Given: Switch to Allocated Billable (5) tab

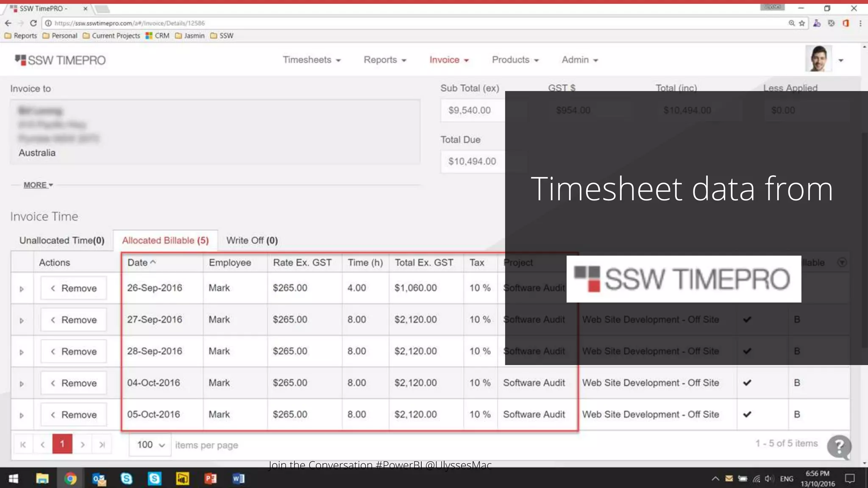Looking at the screenshot, I should (165, 241).
